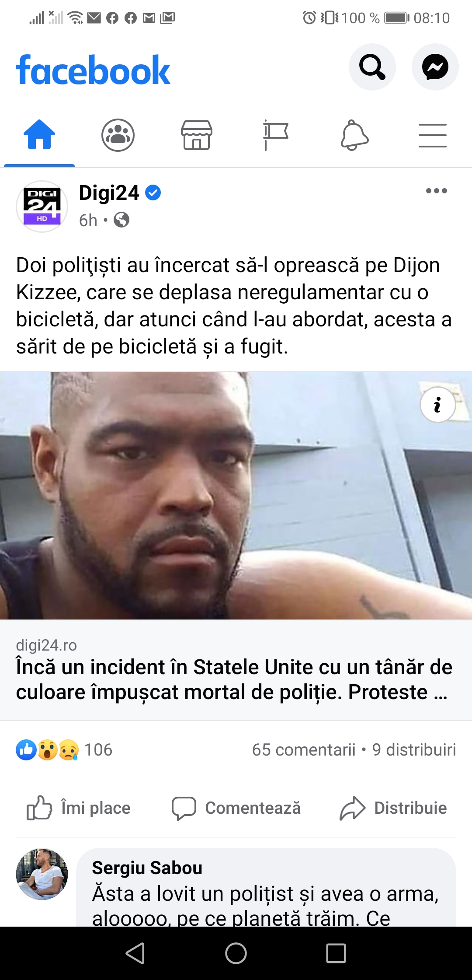The height and width of the screenshot is (980, 472).
Task: Open notifications bell icon
Action: (x=354, y=135)
